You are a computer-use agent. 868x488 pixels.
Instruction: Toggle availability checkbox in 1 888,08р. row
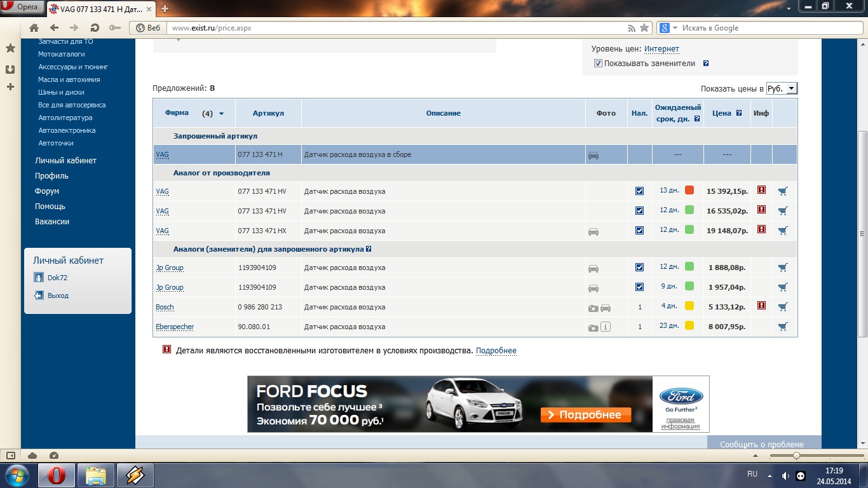(x=640, y=268)
